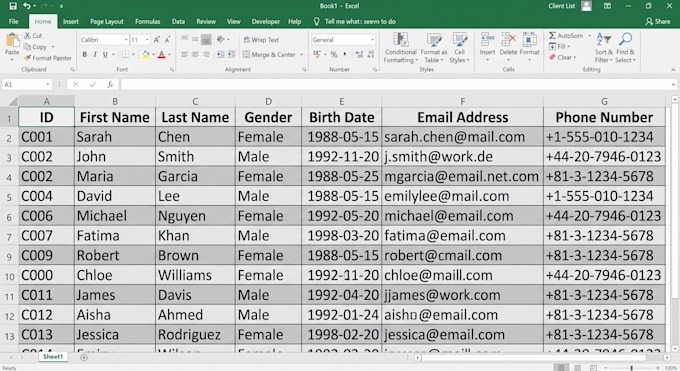The height and width of the screenshot is (371, 680).
Task: Open Cell Styles gallery
Action: coord(459,48)
